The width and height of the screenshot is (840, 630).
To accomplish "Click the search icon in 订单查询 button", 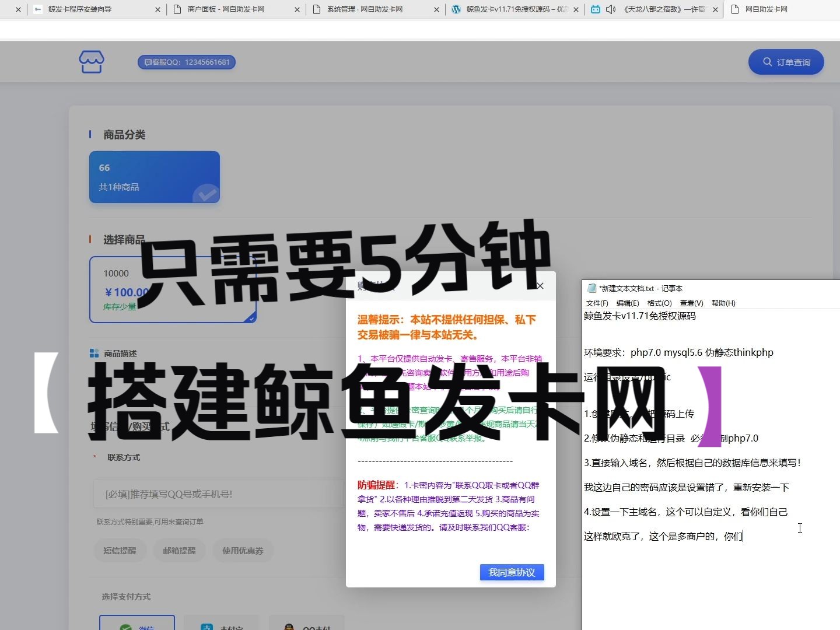I will [x=768, y=62].
